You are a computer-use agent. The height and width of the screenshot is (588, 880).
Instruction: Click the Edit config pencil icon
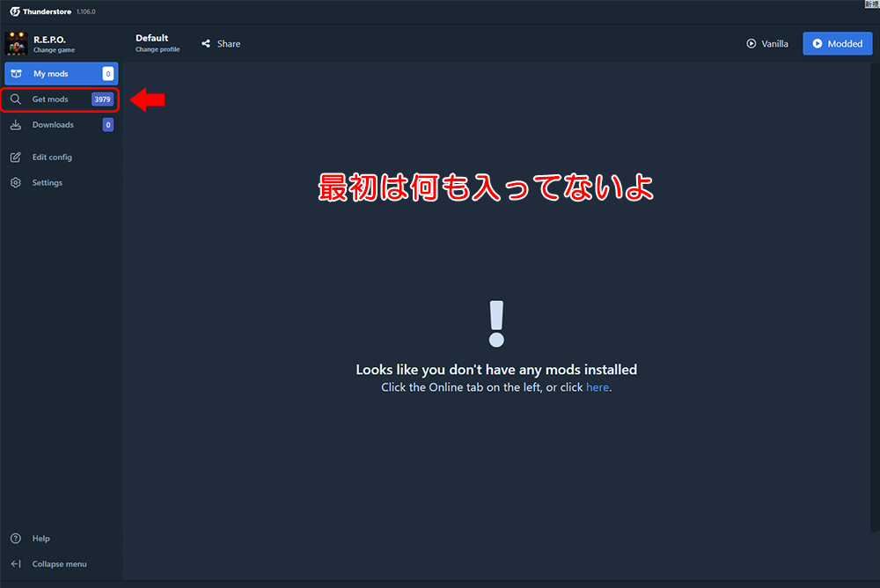[x=15, y=158]
